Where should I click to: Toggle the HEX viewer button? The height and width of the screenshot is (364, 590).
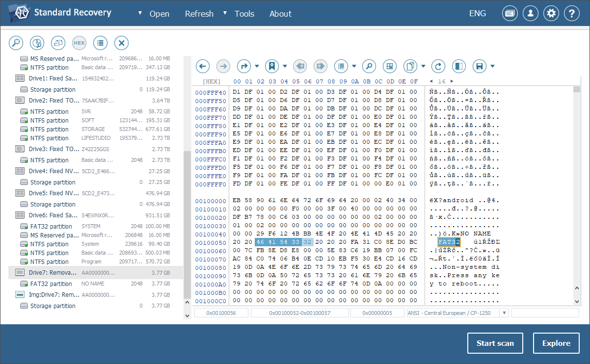click(79, 43)
